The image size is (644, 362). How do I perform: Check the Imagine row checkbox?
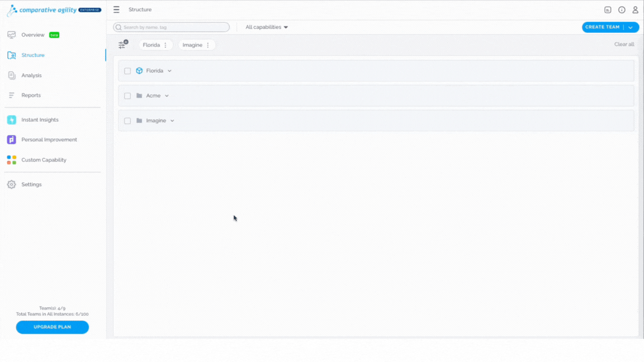point(127,121)
